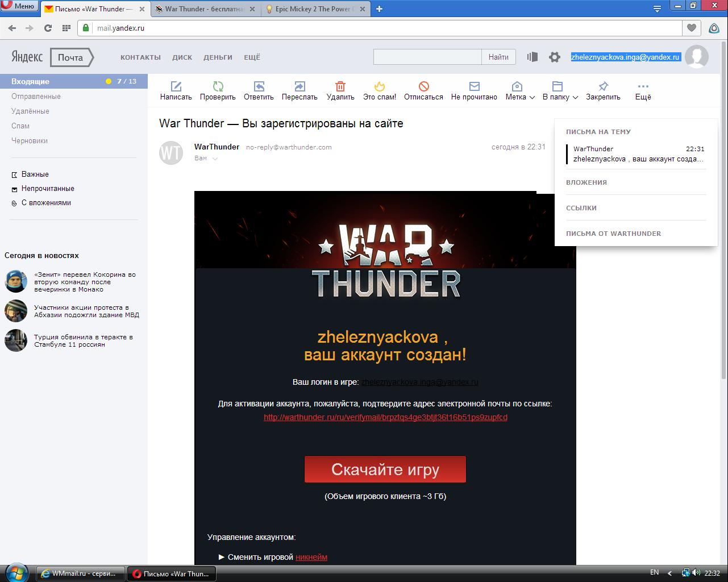Open the Отправленные folder
The image size is (728, 582).
(x=36, y=96)
